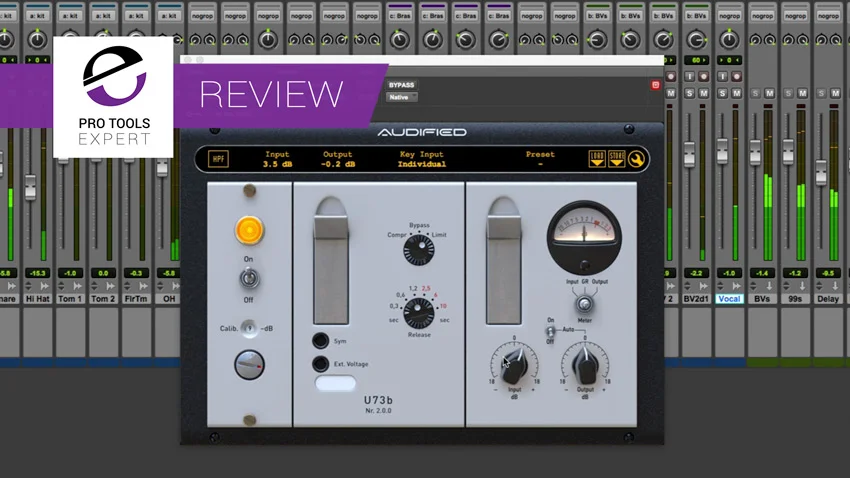Open the nogroup selector above BVs channel
Viewport: 850px width, 478px height.
(x=762, y=16)
